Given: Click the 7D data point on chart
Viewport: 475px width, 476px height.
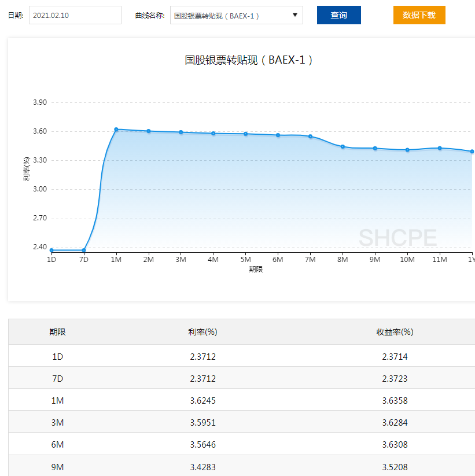Looking at the screenshot, I should (x=84, y=250).
